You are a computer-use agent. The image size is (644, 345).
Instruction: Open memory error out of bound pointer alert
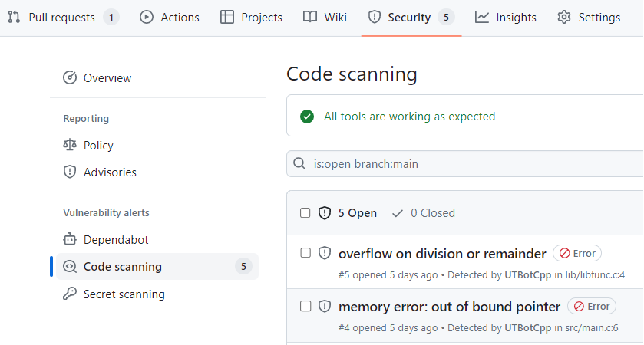449,307
